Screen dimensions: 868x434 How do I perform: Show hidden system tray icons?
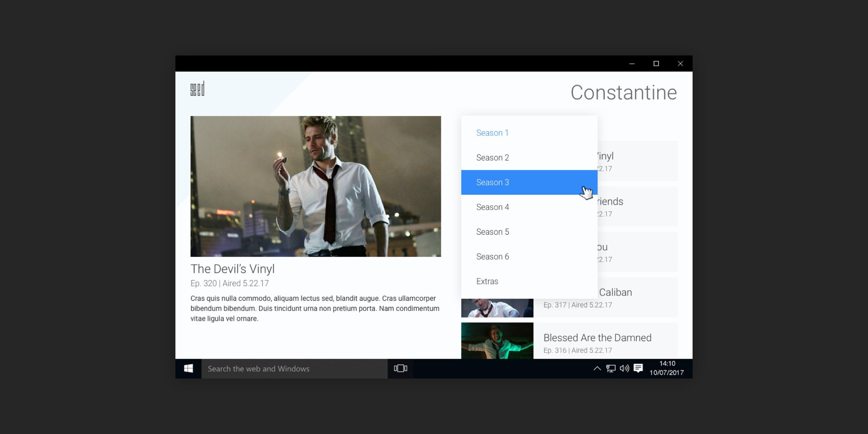tap(597, 368)
